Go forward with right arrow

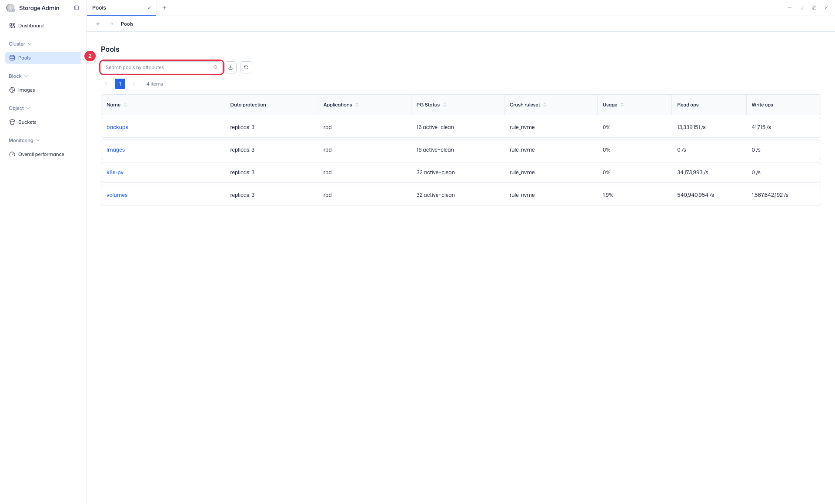[x=111, y=24]
